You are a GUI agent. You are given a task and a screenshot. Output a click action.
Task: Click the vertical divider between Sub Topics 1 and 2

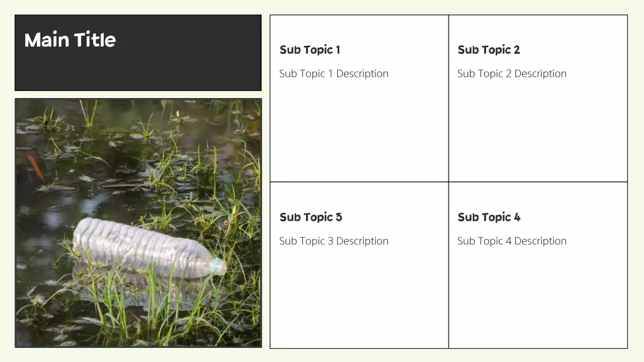click(448, 101)
